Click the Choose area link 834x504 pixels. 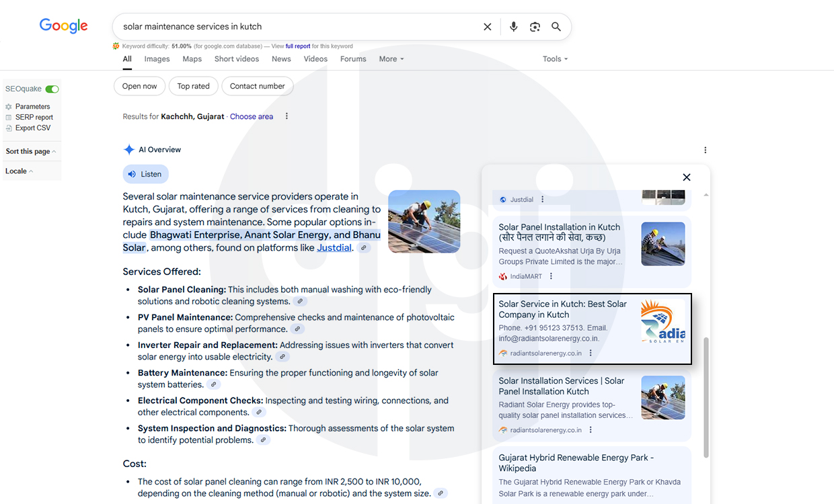252,116
